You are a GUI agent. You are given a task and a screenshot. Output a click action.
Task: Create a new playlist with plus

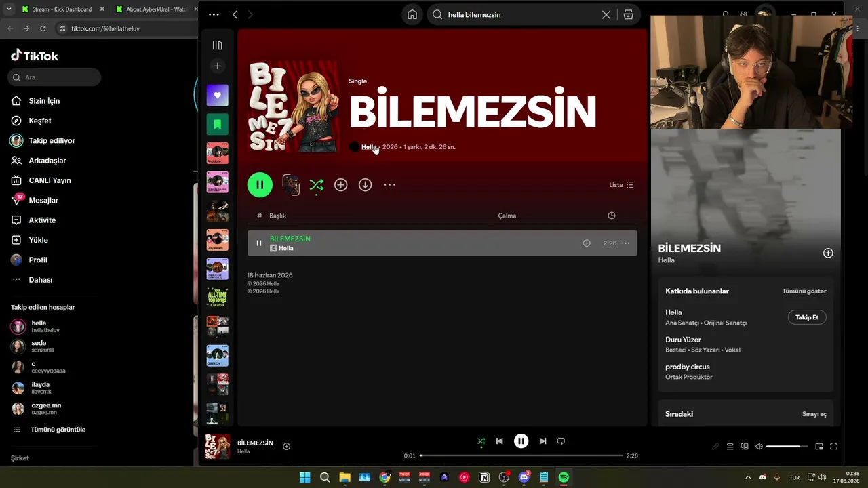217,66
